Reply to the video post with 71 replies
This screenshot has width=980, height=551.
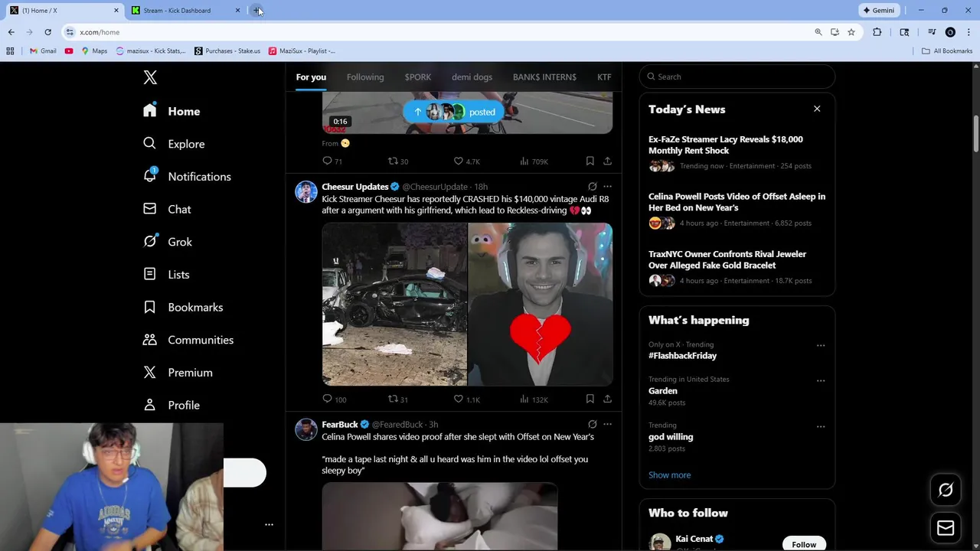[x=332, y=161]
